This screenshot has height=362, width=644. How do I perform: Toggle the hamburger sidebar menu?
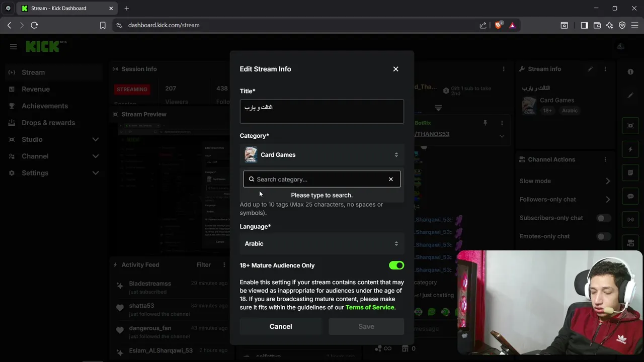pyautogui.click(x=13, y=47)
